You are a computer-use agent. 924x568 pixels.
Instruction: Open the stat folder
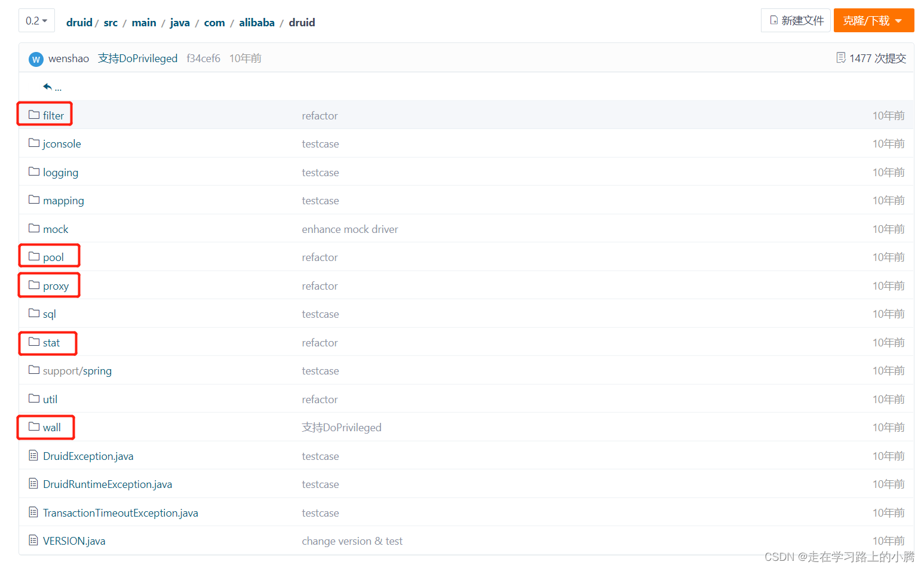(x=51, y=343)
